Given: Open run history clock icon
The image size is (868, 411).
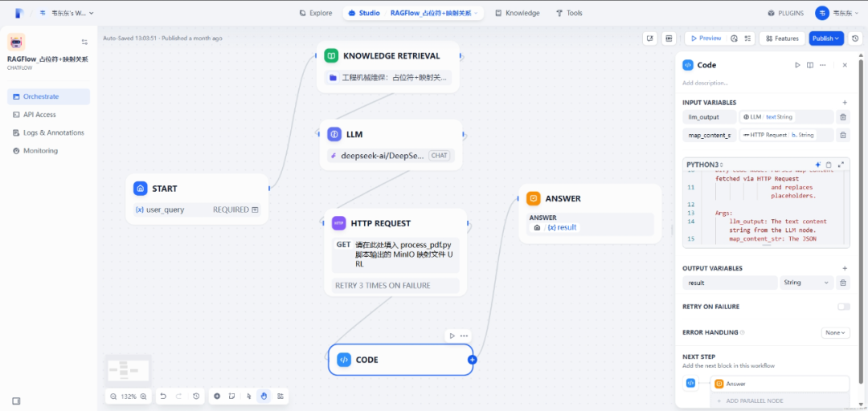Looking at the screenshot, I should point(734,39).
